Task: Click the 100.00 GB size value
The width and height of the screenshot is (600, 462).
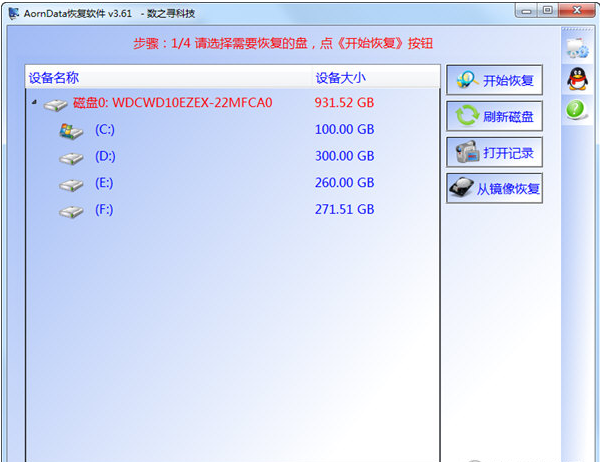Action: [x=344, y=129]
